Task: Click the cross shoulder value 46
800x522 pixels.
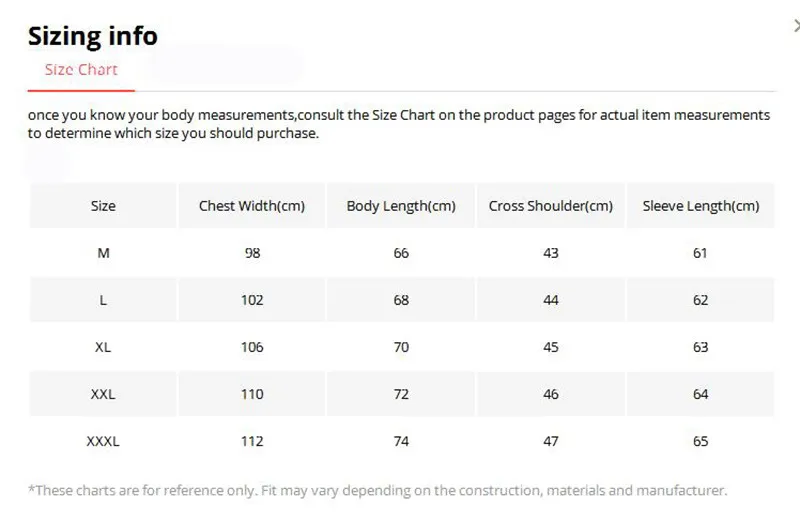Action: point(551,394)
